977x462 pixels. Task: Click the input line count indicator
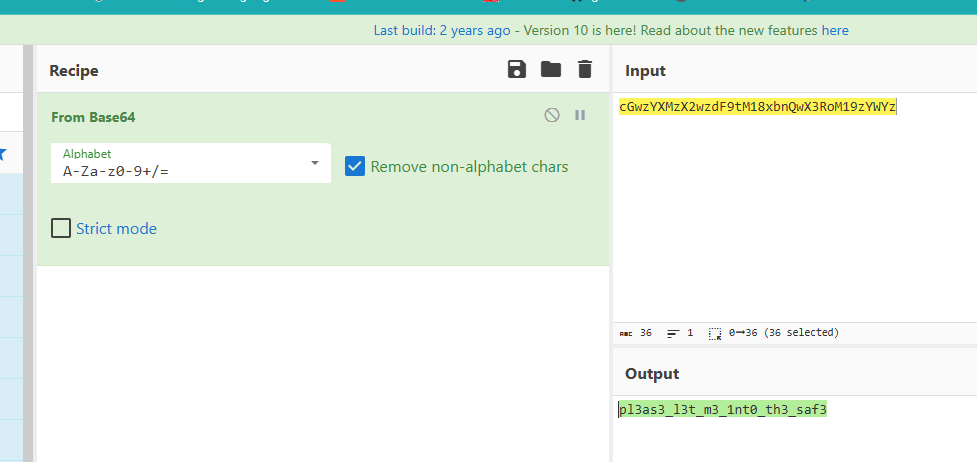coord(680,333)
